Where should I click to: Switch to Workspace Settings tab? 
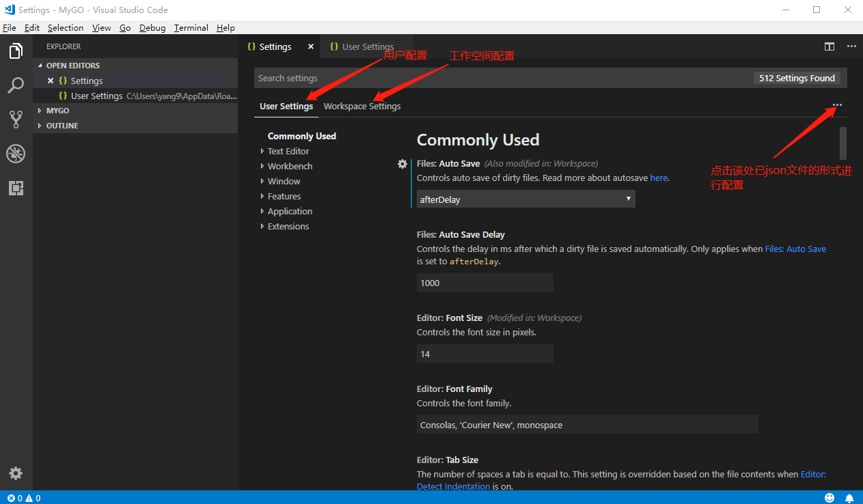pos(362,106)
